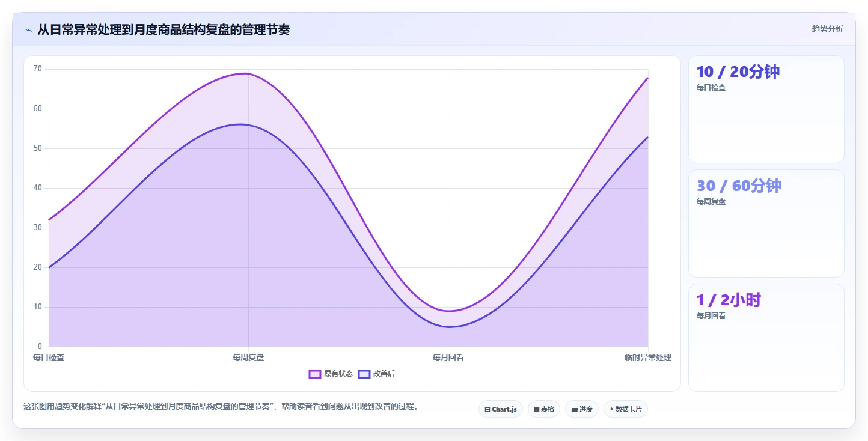Image resolution: width=868 pixels, height=441 pixels.
Task: Select the Chart.js tag
Action: (x=501, y=409)
